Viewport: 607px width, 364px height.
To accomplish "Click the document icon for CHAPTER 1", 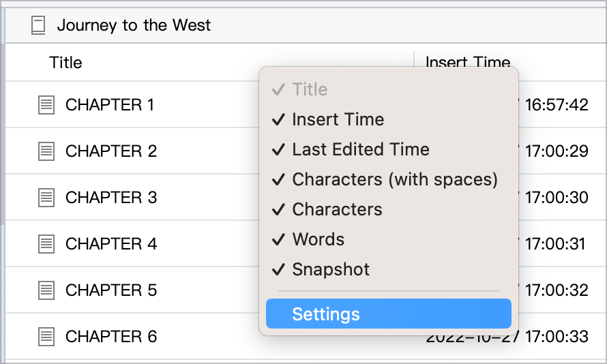I will coord(46,105).
